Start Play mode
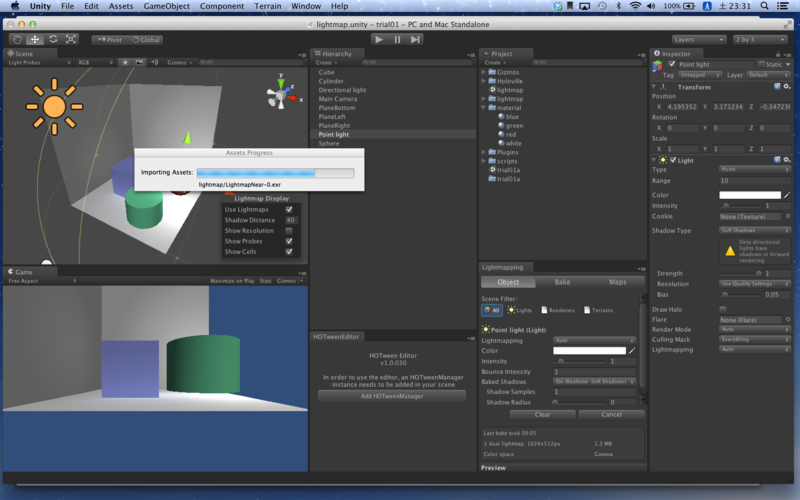Image resolution: width=800 pixels, height=500 pixels. [379, 39]
